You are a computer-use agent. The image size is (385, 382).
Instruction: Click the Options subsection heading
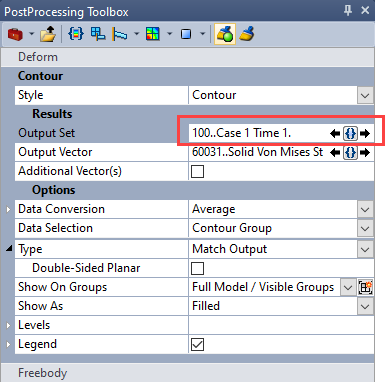pos(54,190)
